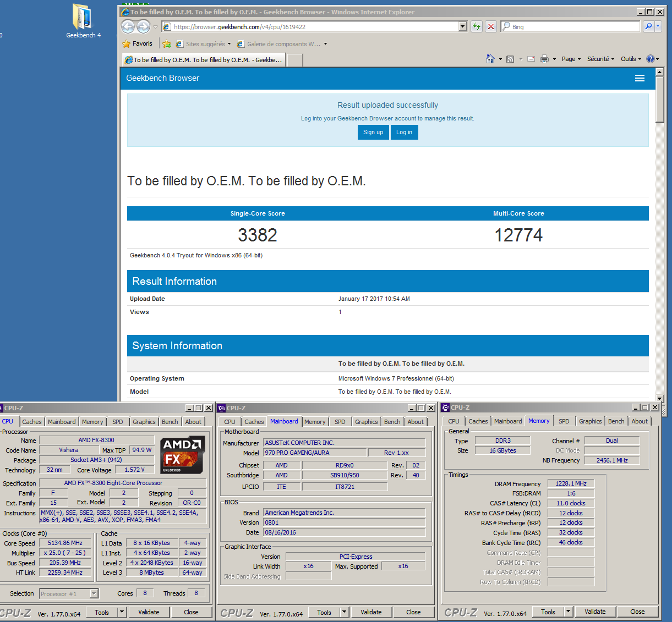672x622 pixels.
Task: Expand the address bar history dropdown
Action: 463,26
